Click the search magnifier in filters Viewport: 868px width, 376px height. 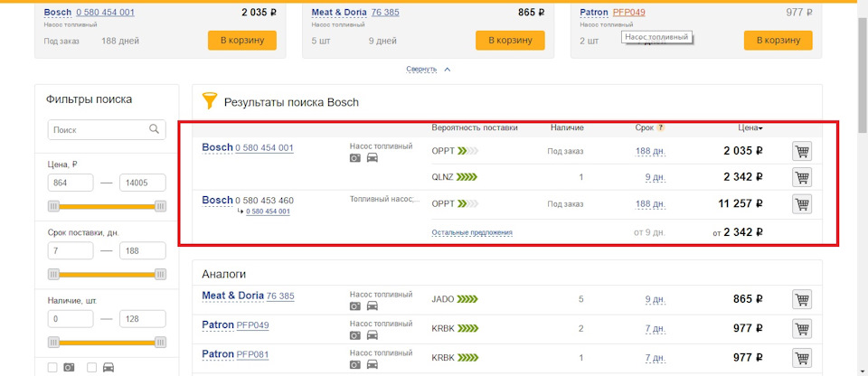coord(154,129)
